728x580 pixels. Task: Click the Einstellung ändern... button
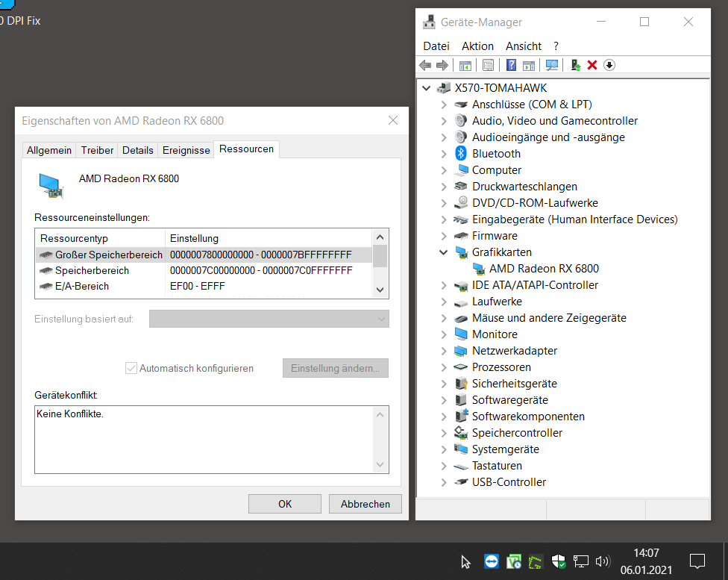335,368
